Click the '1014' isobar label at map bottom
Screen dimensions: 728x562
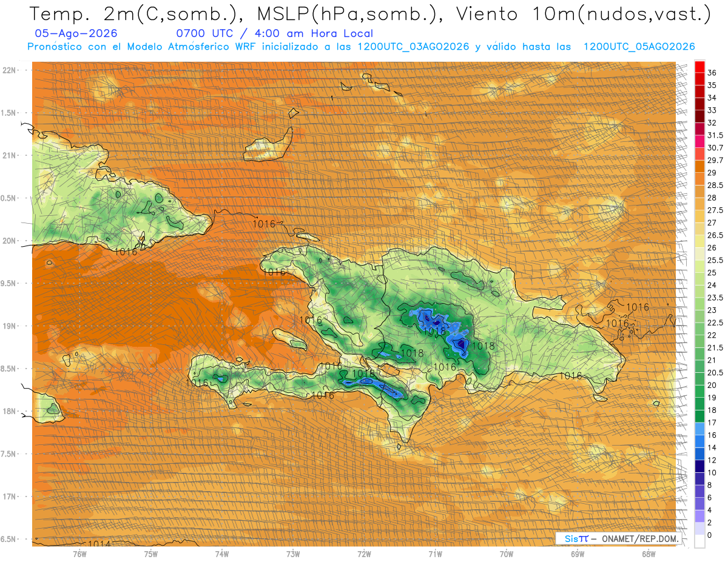[x=99, y=544]
